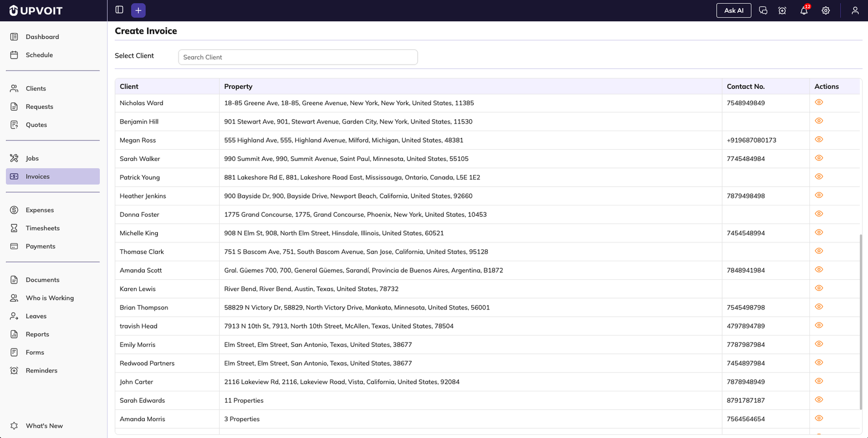Select client name Nicholas Ward

(142, 103)
